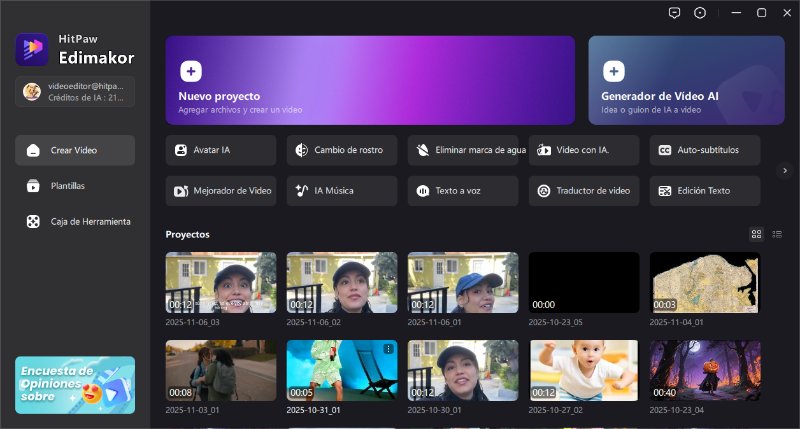
Task: Open baby project thumbnail 2025-10-27_02
Action: click(x=584, y=370)
